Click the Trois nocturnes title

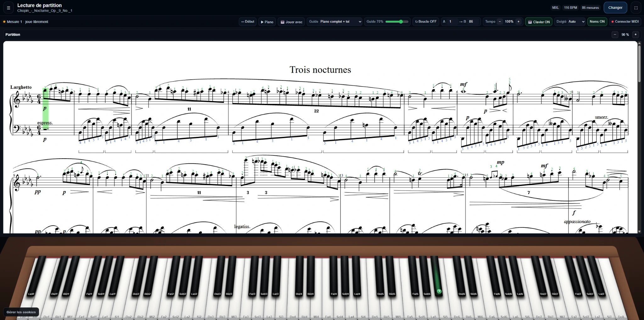320,70
